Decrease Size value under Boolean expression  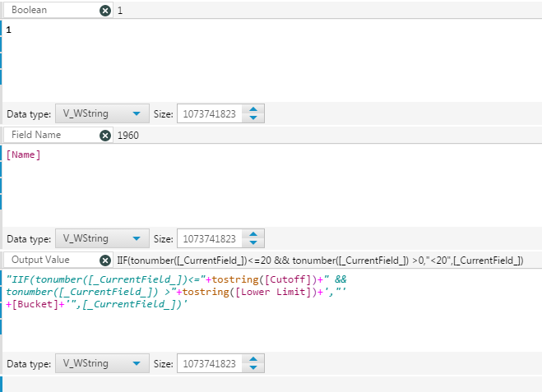253,118
